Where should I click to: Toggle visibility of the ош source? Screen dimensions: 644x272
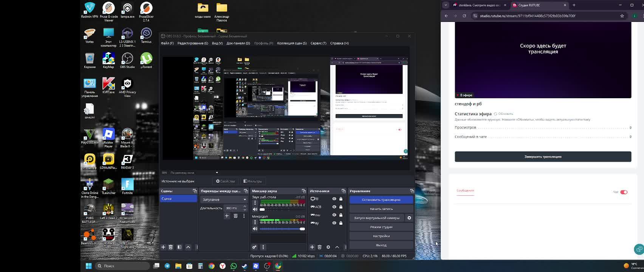pyautogui.click(x=334, y=215)
